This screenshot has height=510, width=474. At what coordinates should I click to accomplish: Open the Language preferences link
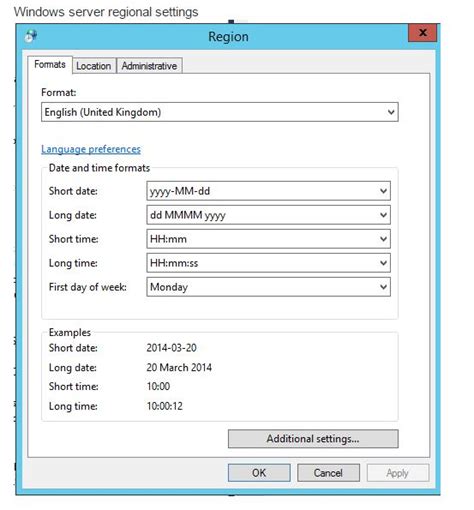pos(91,149)
